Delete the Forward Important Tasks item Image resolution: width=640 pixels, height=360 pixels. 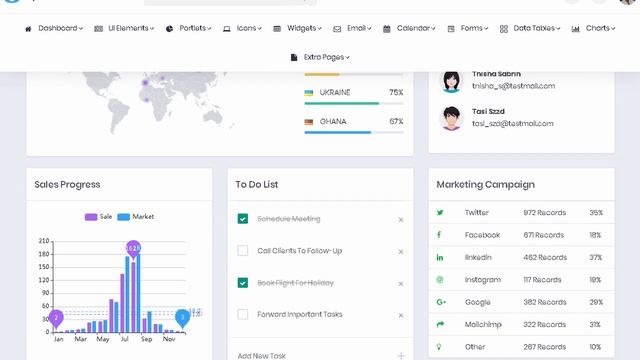pos(401,315)
